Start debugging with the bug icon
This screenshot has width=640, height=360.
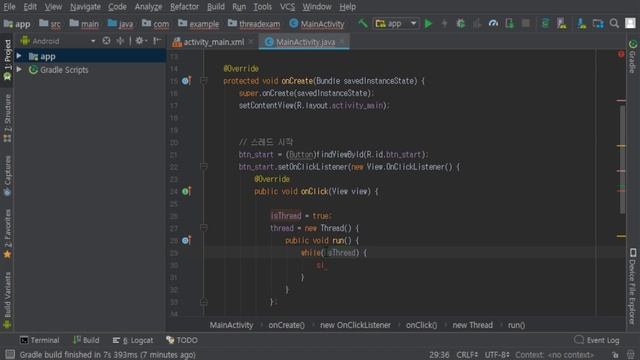click(461, 24)
